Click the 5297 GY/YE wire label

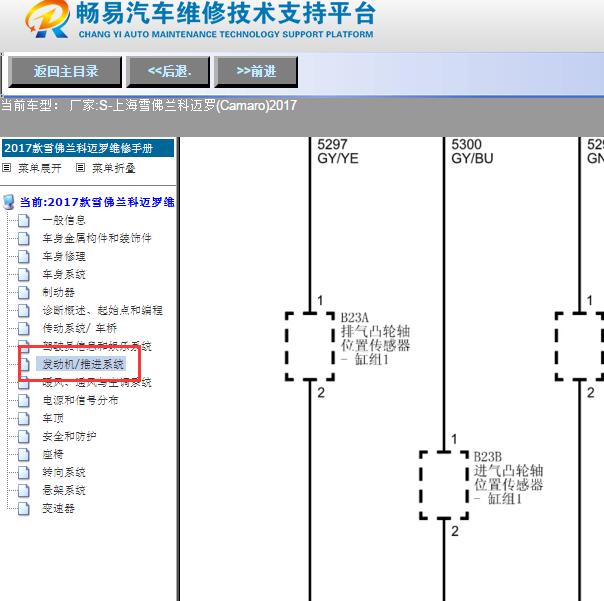(338, 151)
